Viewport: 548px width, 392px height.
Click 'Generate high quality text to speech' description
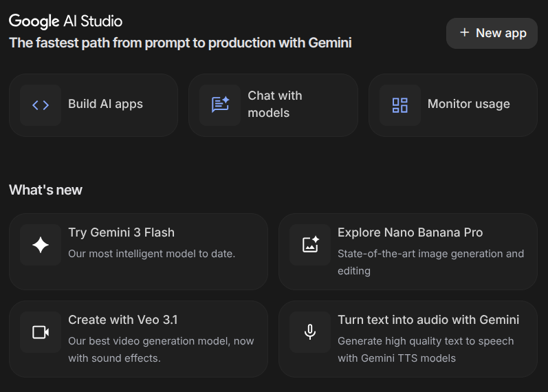tap(426, 349)
